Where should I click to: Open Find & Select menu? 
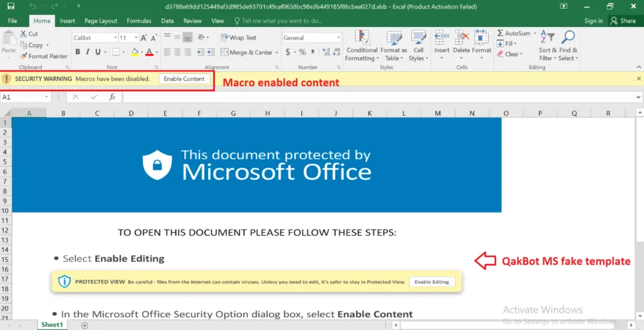568,45
